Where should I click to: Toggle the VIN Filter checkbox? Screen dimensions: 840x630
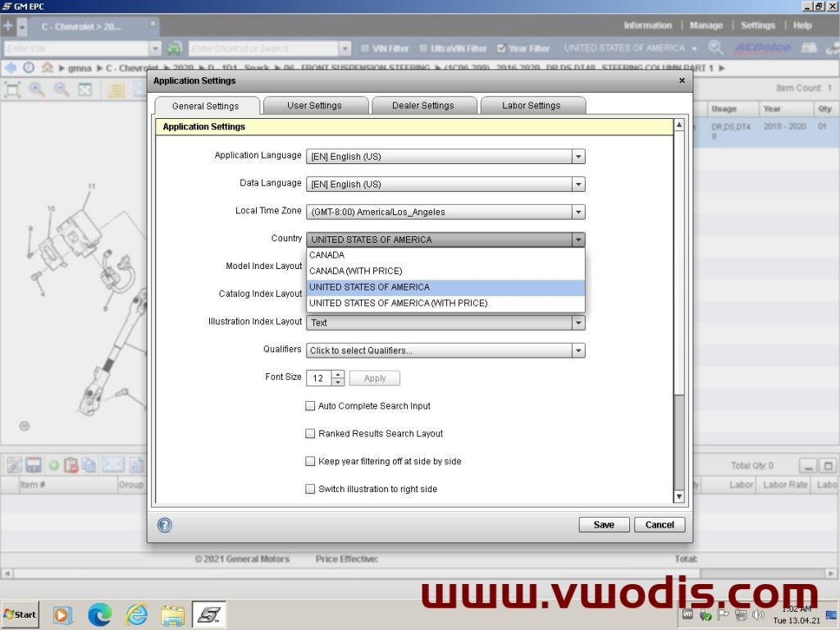tap(364, 48)
